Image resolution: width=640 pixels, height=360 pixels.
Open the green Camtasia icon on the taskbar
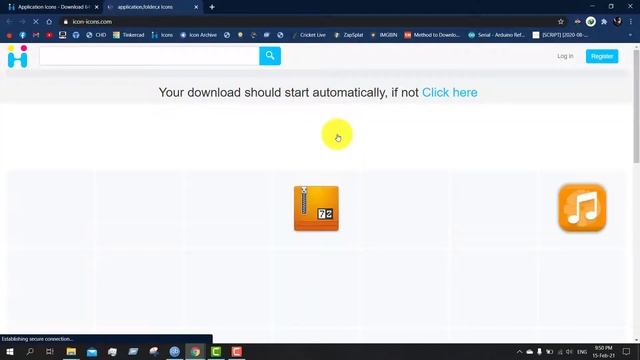click(x=216, y=351)
